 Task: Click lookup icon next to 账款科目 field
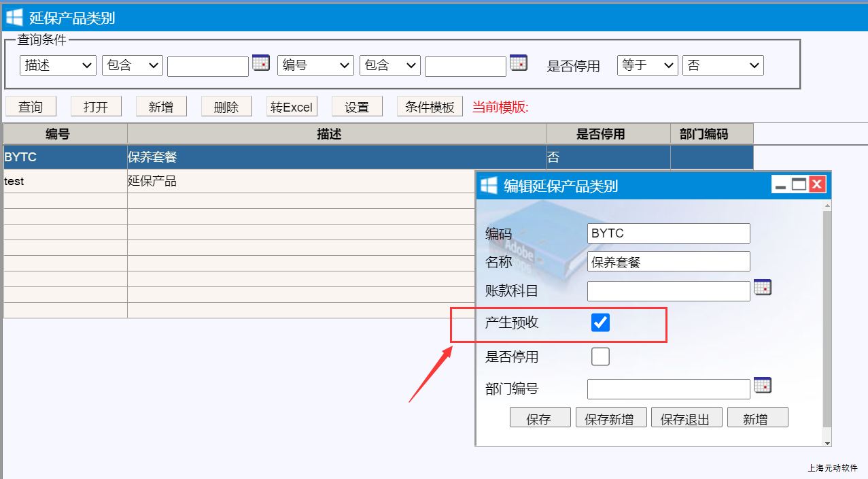coord(763,288)
